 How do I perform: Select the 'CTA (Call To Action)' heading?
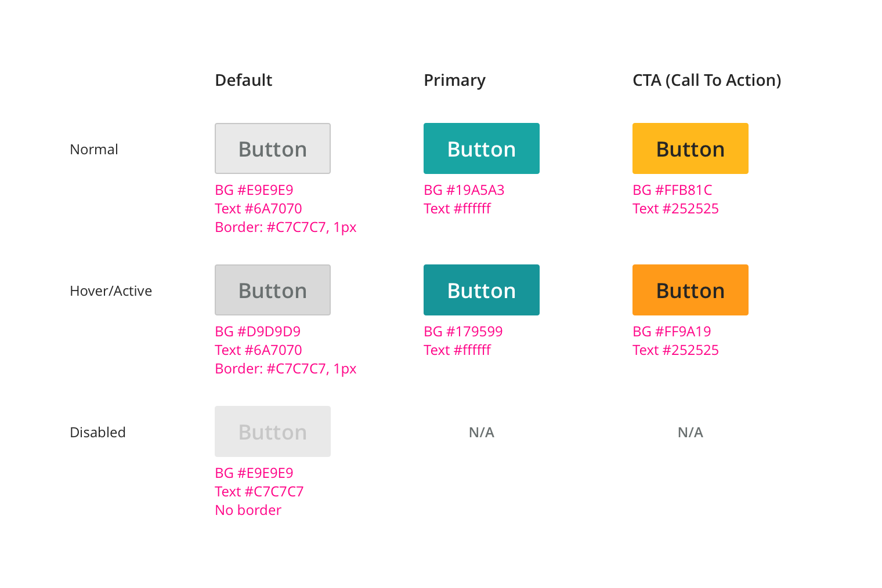coord(707,80)
